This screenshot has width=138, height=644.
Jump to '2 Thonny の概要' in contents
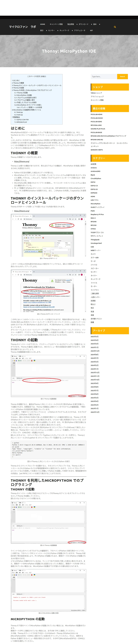[18, 83]
